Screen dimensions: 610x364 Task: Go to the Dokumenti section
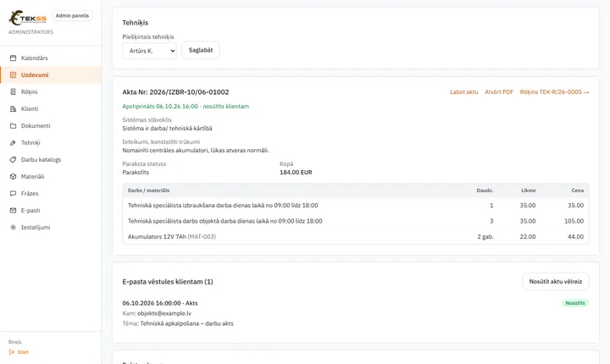51,125
